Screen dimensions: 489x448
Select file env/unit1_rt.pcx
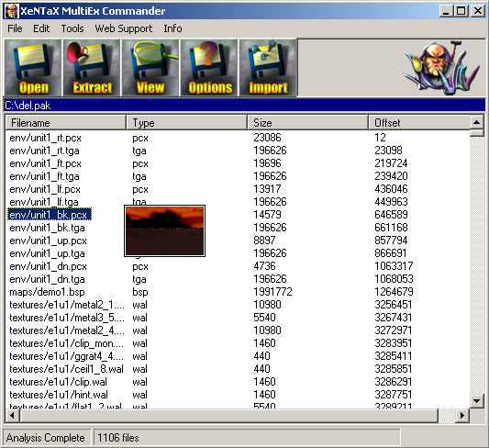tap(45, 138)
